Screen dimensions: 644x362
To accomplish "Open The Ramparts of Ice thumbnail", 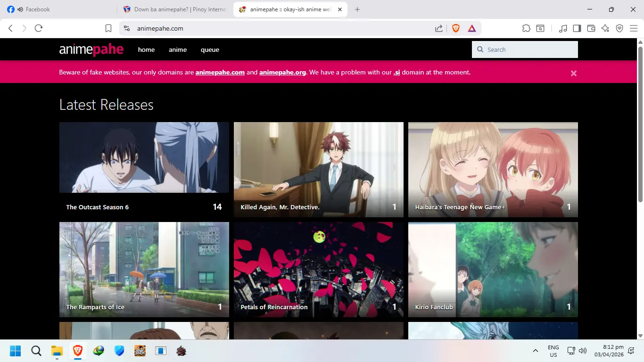I will (144, 270).
